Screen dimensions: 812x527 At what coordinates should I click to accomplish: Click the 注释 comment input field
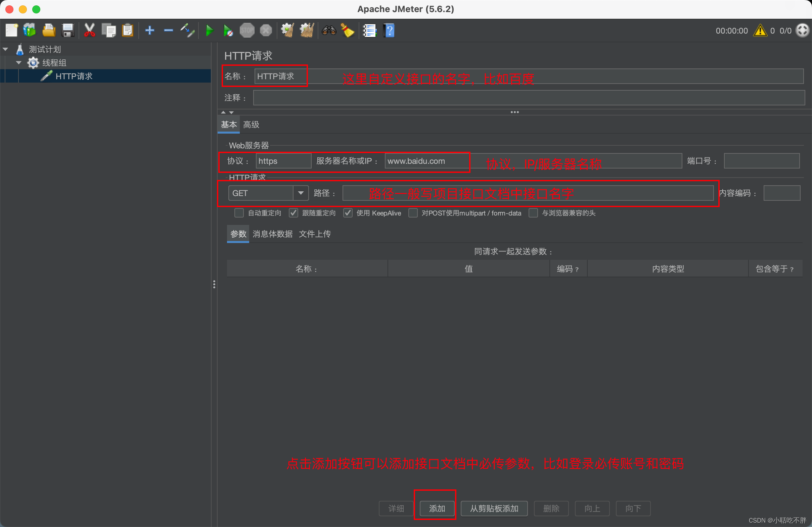click(529, 98)
